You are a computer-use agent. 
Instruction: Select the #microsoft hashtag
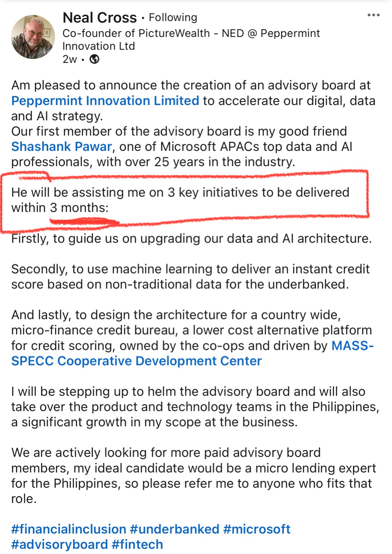tap(257, 529)
